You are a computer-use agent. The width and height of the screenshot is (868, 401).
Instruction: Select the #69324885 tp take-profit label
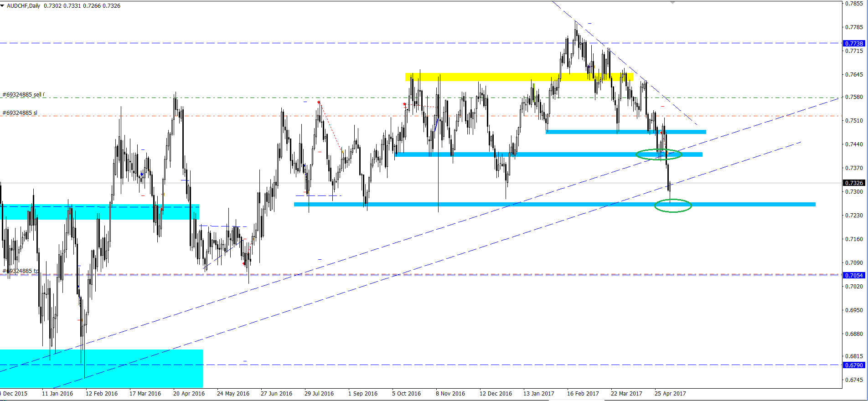click(x=21, y=271)
